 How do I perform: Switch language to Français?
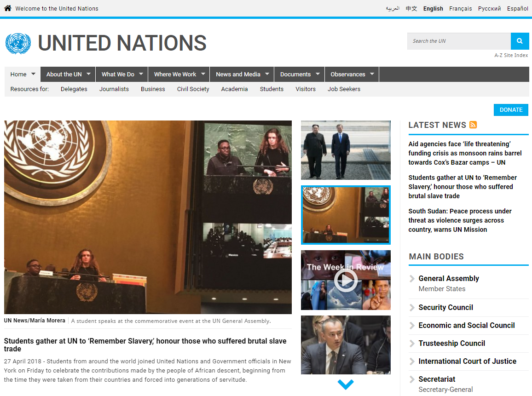point(460,8)
